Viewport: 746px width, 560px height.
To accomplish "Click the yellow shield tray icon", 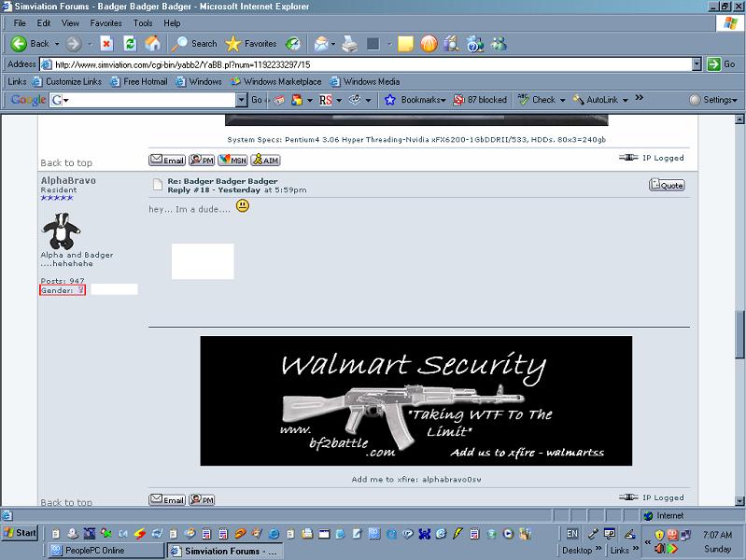I will pyautogui.click(x=659, y=535).
